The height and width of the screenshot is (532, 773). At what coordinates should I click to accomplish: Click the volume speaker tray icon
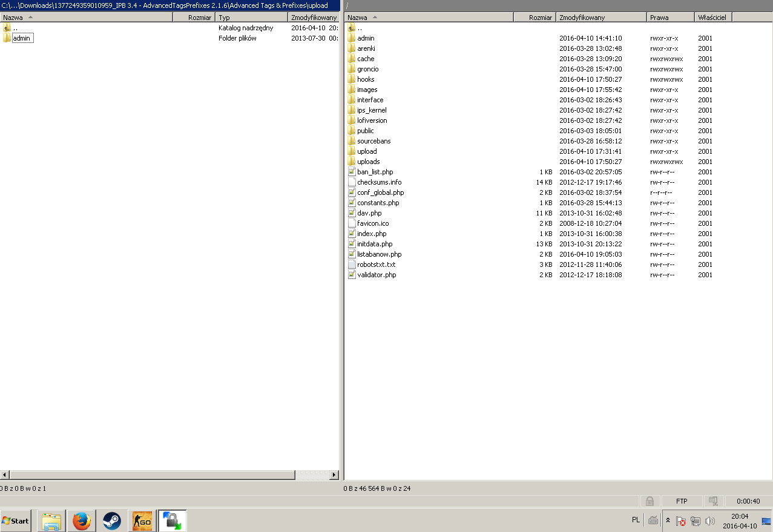[x=710, y=521]
